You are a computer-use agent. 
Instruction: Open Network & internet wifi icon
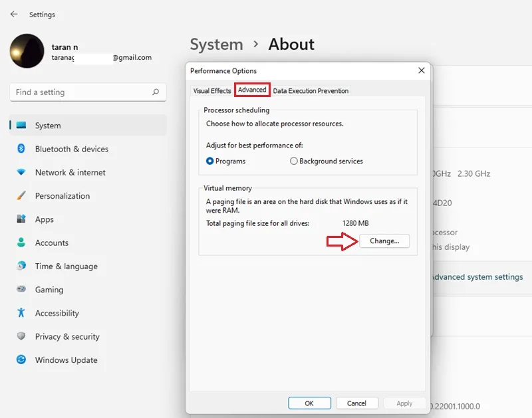coord(21,172)
